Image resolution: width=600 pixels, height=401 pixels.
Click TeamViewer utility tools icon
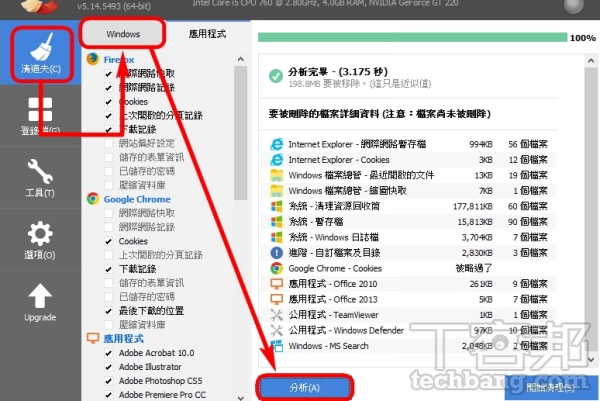pyautogui.click(x=276, y=315)
